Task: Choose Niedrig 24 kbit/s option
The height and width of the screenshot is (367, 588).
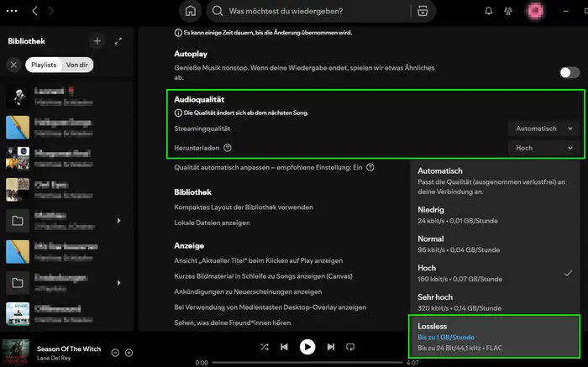Action: pos(495,215)
